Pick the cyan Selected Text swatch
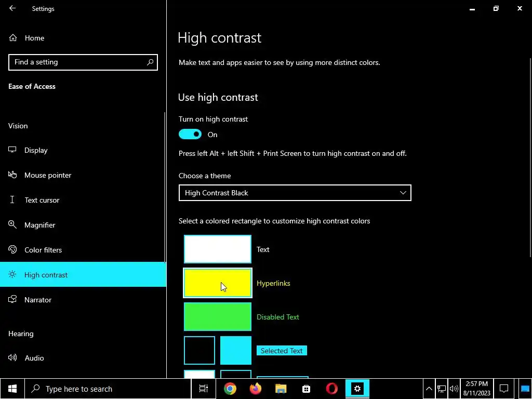This screenshot has width=532, height=399. pos(235,351)
